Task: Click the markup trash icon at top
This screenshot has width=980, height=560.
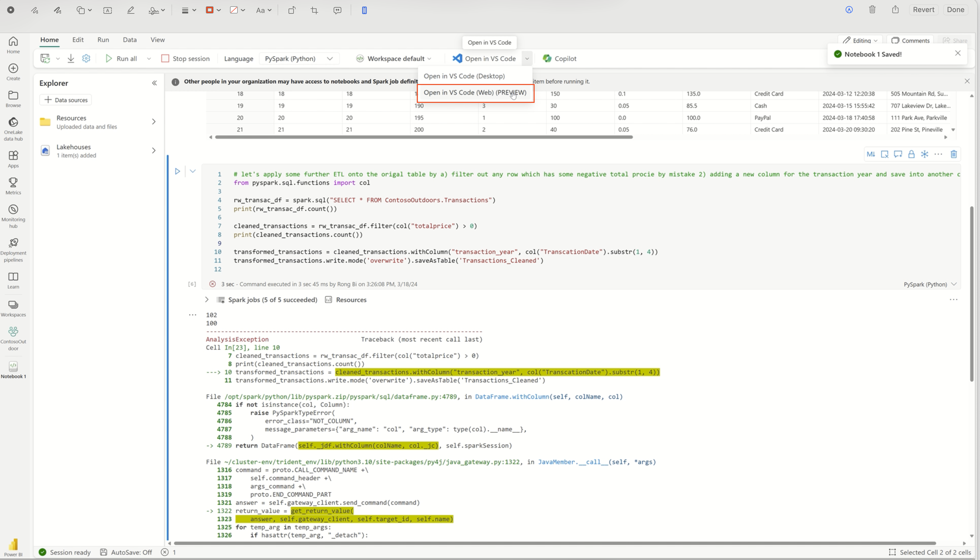Action: click(872, 10)
